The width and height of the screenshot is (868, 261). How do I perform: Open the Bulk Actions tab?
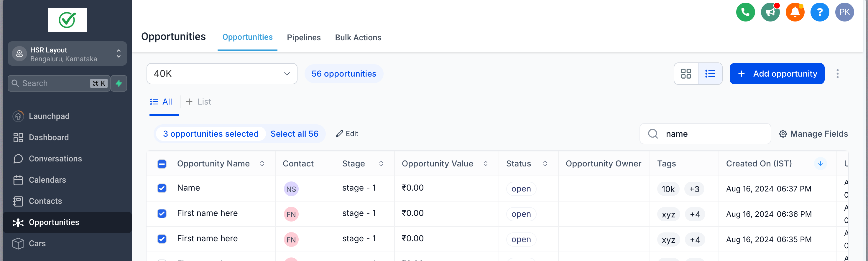click(358, 37)
